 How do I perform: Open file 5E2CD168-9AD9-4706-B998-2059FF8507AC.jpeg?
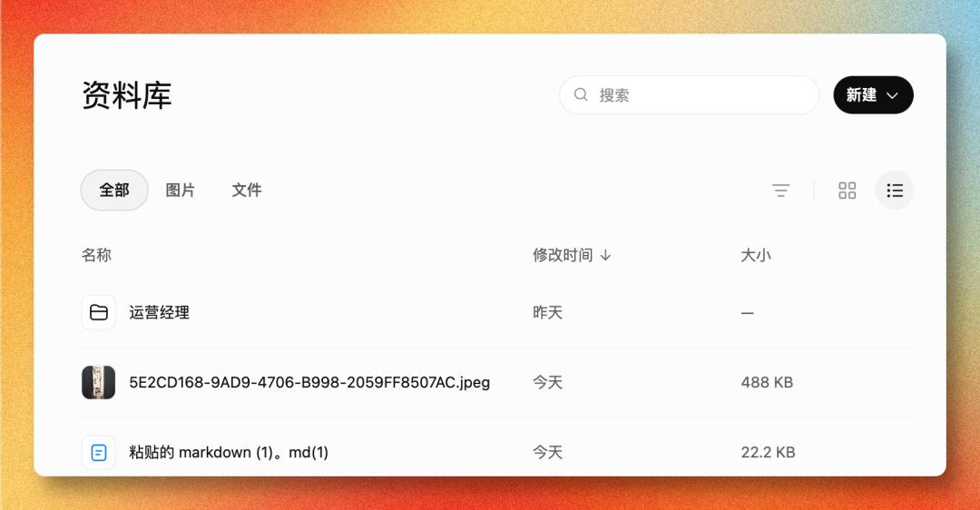pos(309,383)
